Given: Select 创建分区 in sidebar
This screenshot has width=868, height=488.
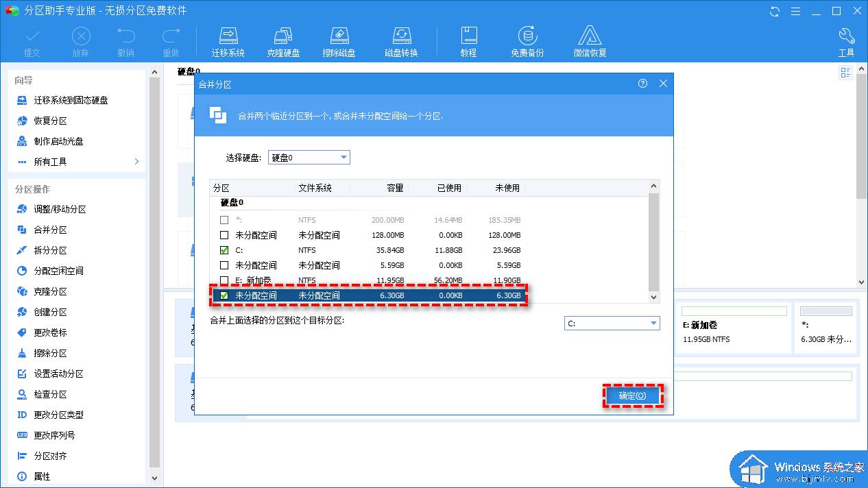Looking at the screenshot, I should tap(50, 312).
